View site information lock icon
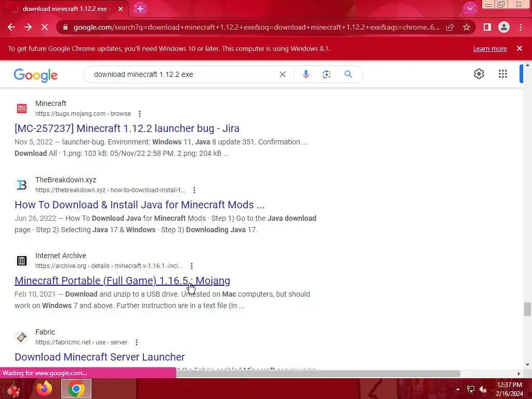 click(65, 27)
